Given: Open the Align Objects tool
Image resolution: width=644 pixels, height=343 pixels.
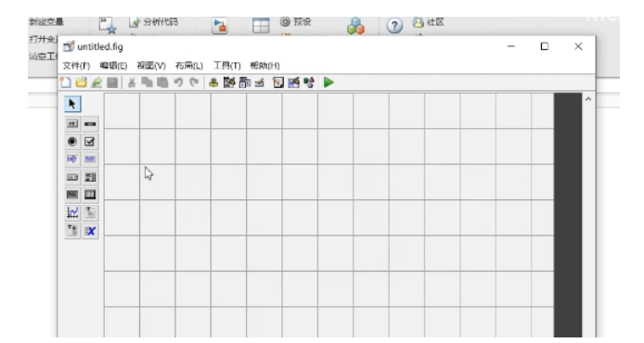Looking at the screenshot, I should tap(213, 83).
